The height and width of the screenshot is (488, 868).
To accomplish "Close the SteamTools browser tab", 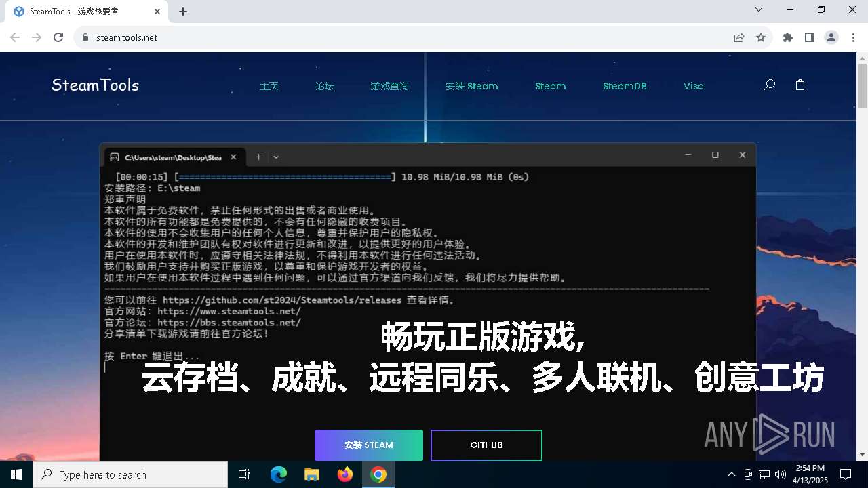I will pos(157,12).
